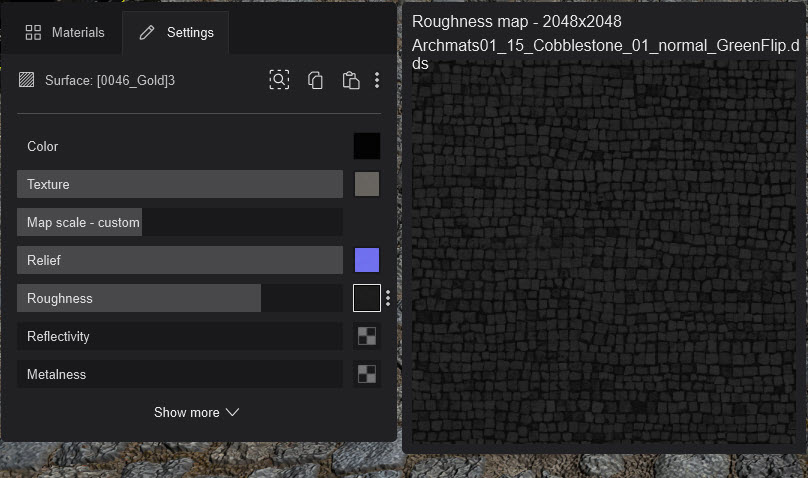Click the copy material icon
Screen dimensions: 808x478
pos(315,80)
